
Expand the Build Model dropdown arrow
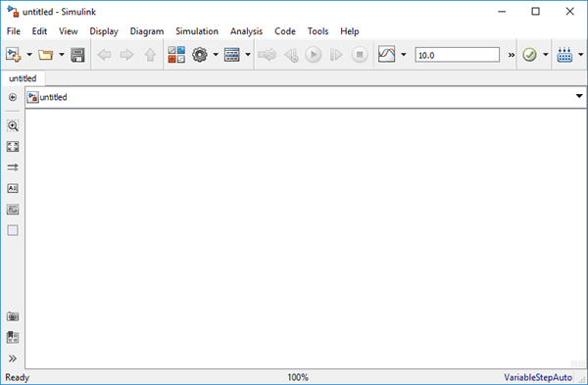581,55
